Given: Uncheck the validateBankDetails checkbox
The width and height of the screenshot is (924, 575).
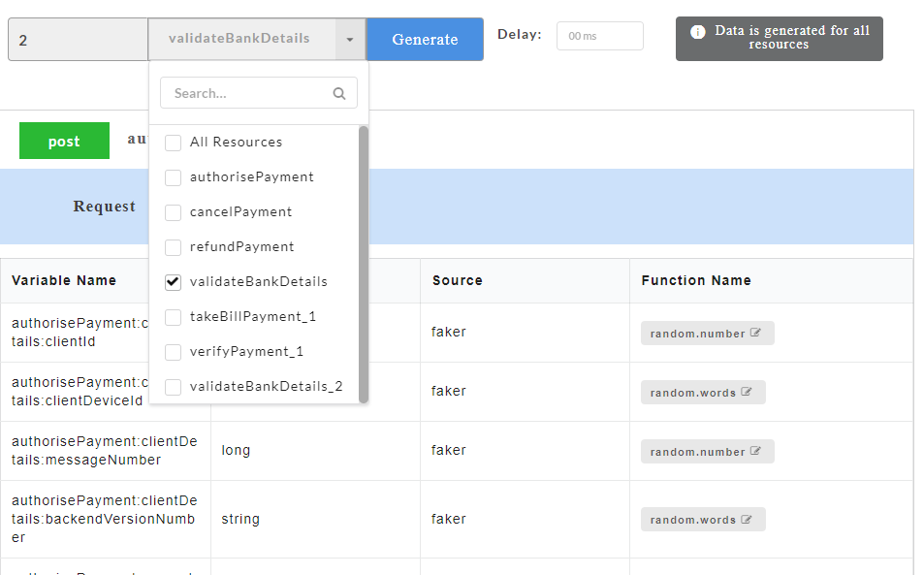Looking at the screenshot, I should [x=174, y=282].
